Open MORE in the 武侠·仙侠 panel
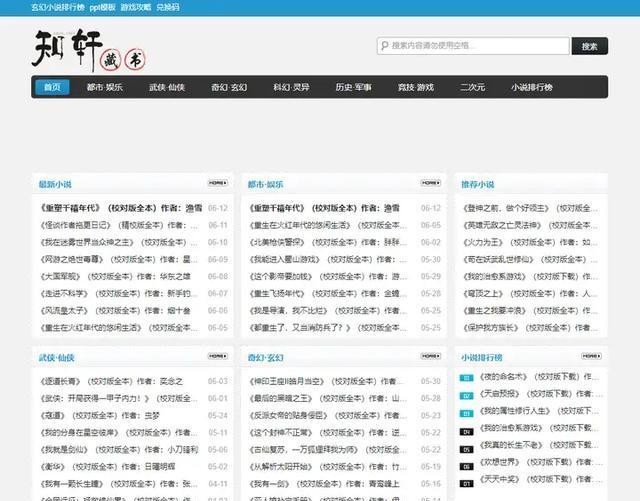 pos(217,356)
